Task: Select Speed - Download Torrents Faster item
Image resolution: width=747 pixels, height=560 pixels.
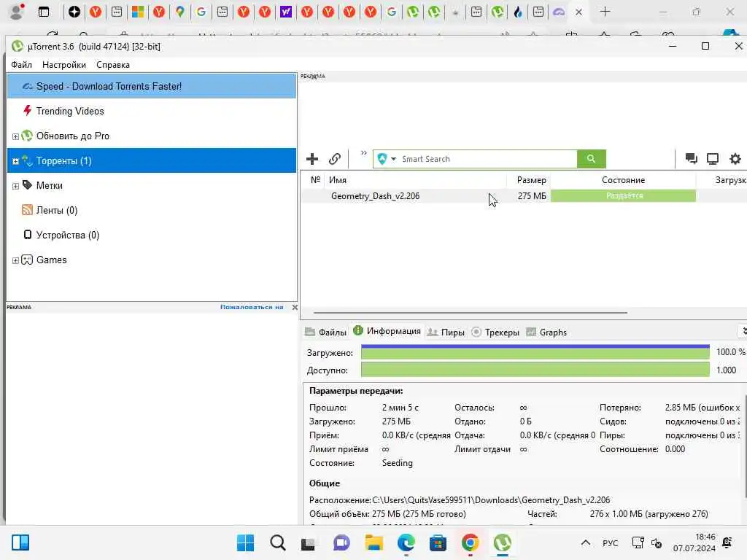Action: click(x=152, y=86)
